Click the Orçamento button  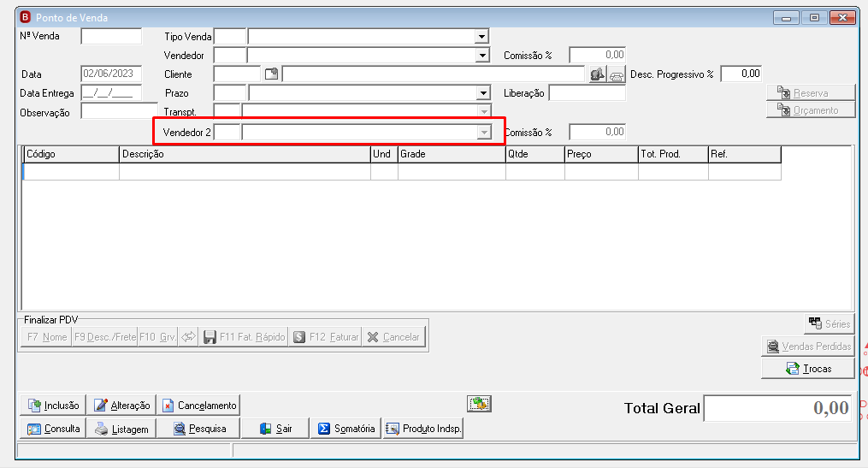pos(811,110)
